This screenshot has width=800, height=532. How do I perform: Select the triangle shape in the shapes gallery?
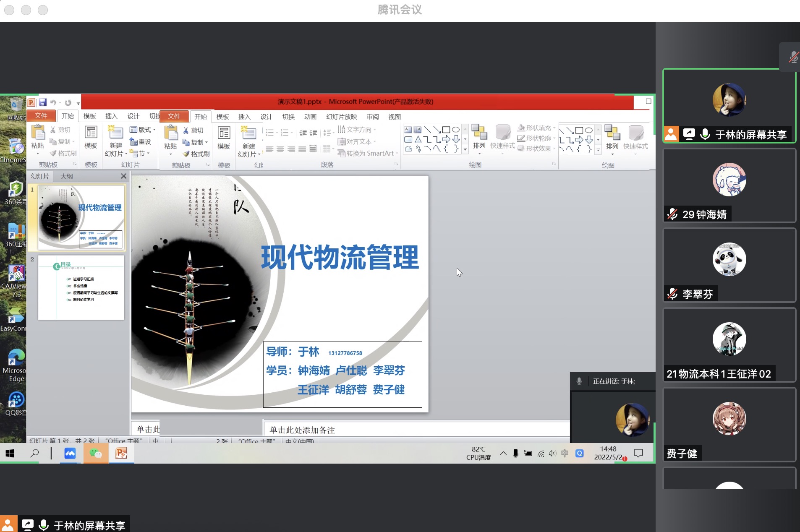[418, 139]
